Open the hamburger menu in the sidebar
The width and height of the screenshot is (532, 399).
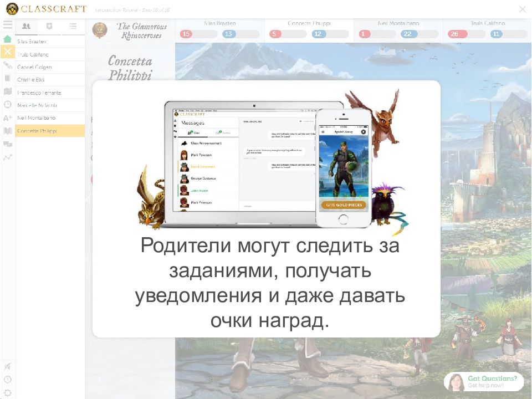[x=7, y=25]
